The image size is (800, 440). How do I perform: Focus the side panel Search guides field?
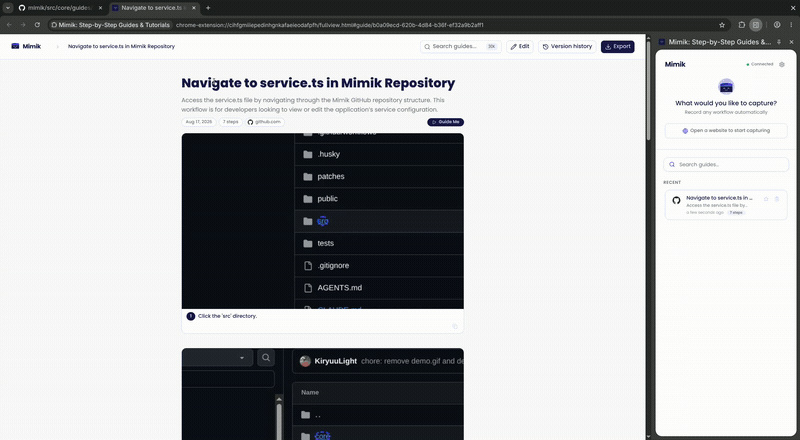726,164
